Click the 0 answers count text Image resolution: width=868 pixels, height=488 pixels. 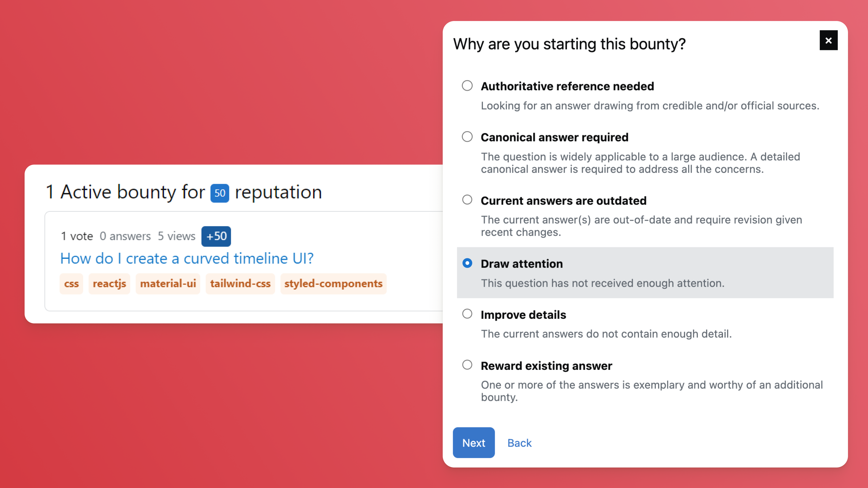(x=125, y=236)
